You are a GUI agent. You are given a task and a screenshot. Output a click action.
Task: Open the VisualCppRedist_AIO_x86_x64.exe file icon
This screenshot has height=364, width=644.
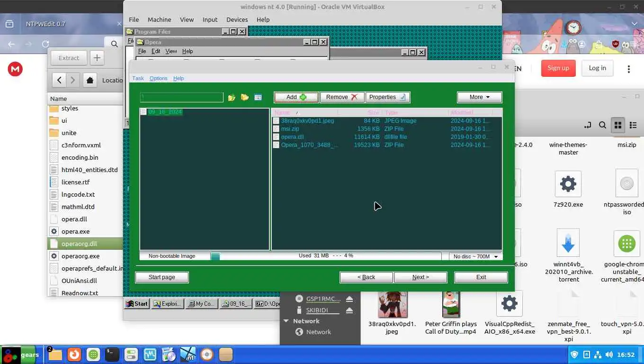pos(509,303)
